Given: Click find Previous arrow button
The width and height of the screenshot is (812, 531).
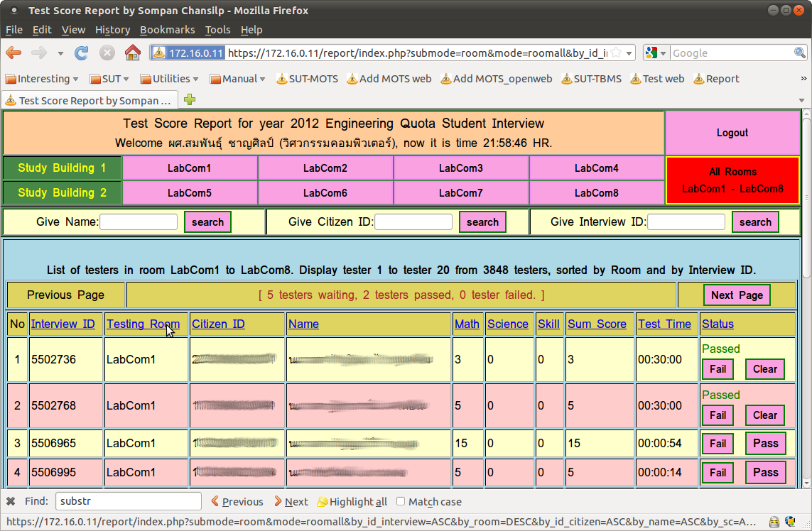Looking at the screenshot, I should (237, 501).
